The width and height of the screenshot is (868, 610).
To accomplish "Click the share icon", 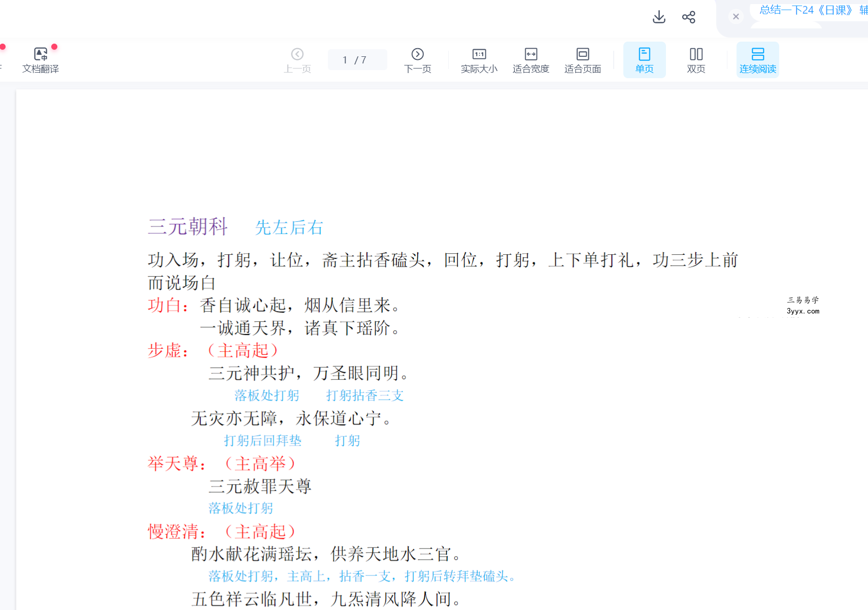I will pos(689,17).
